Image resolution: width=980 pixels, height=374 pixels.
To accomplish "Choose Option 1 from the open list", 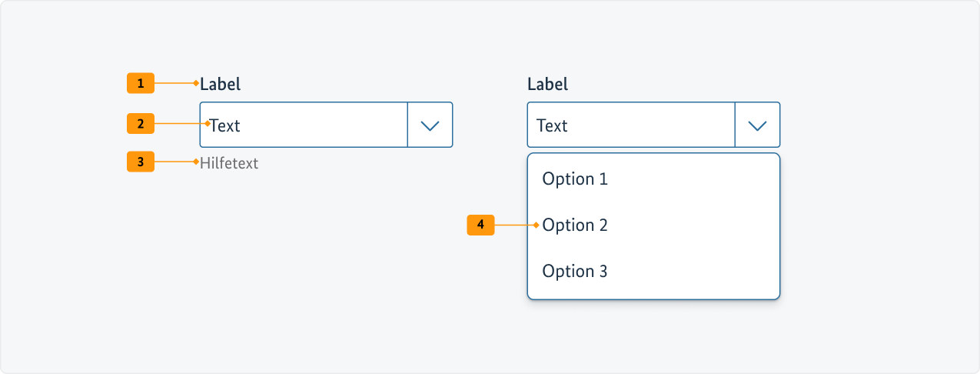I will click(x=575, y=179).
